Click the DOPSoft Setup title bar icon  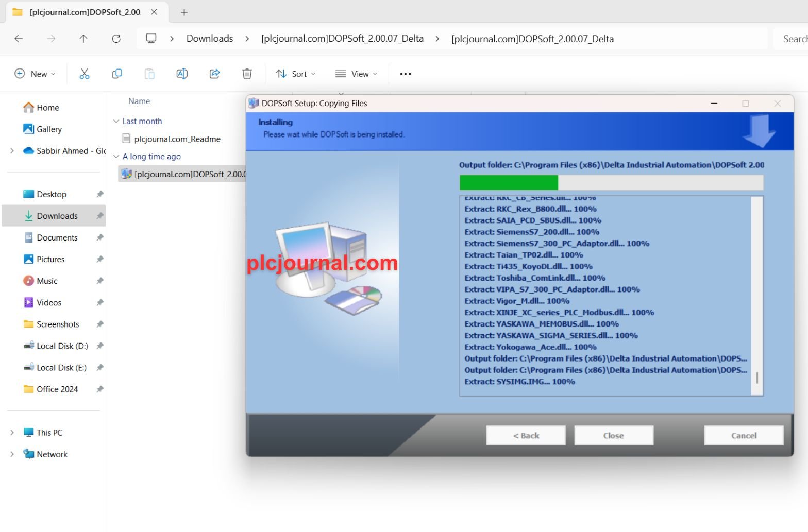(254, 103)
